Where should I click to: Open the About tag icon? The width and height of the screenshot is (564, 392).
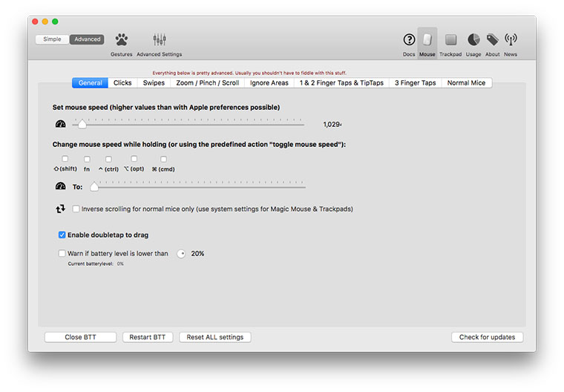[493, 39]
